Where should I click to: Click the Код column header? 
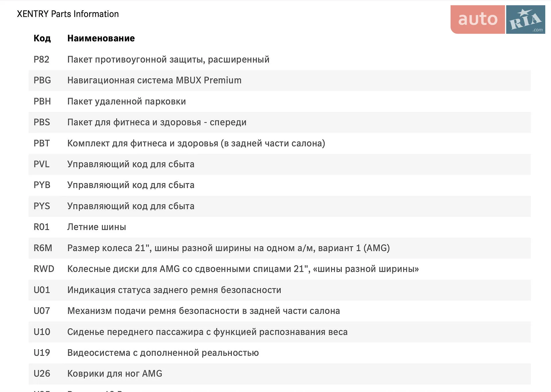(42, 38)
